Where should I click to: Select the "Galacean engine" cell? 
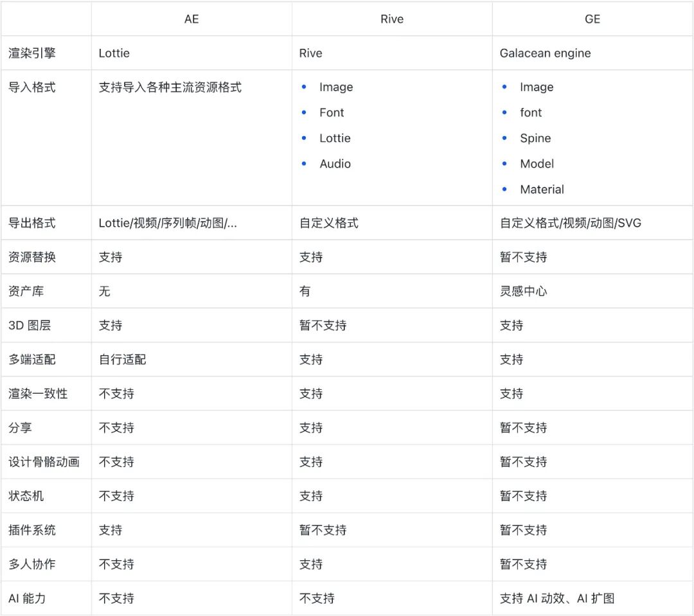tap(546, 53)
